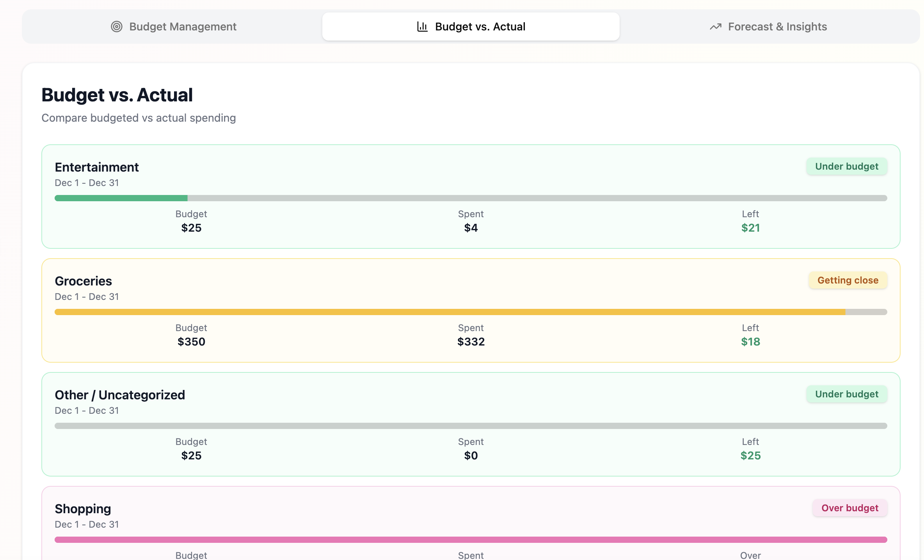Click the $332 spent value under Groceries
This screenshot has width=924, height=560.
[x=471, y=342]
